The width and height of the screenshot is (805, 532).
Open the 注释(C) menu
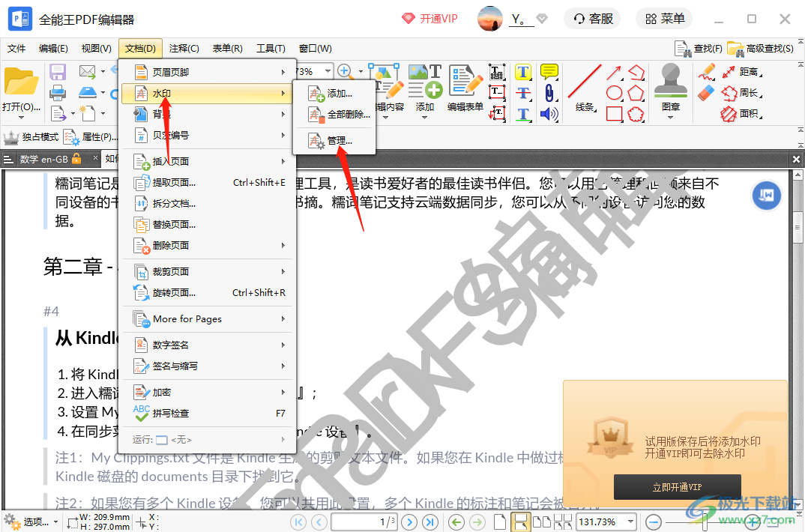click(184, 48)
